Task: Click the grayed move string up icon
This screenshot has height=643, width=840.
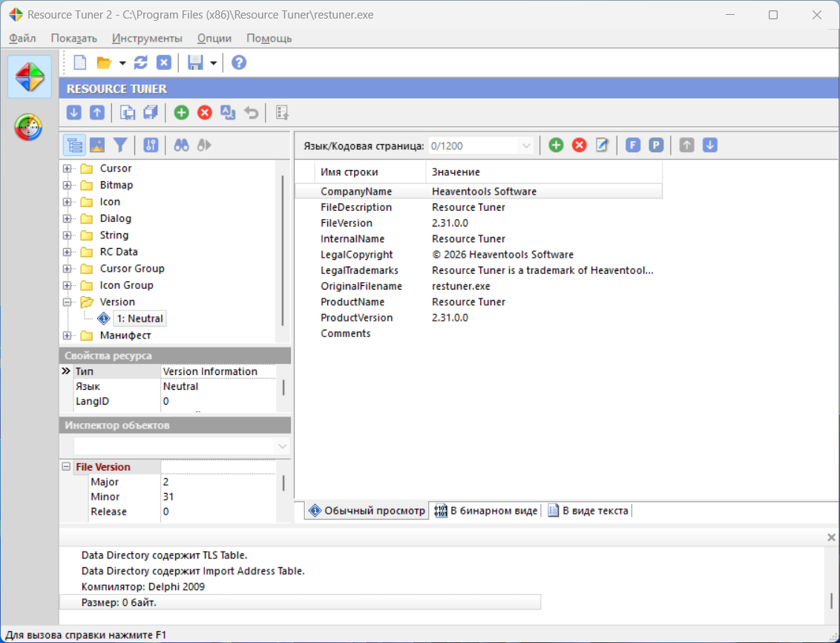Action: pos(687,146)
